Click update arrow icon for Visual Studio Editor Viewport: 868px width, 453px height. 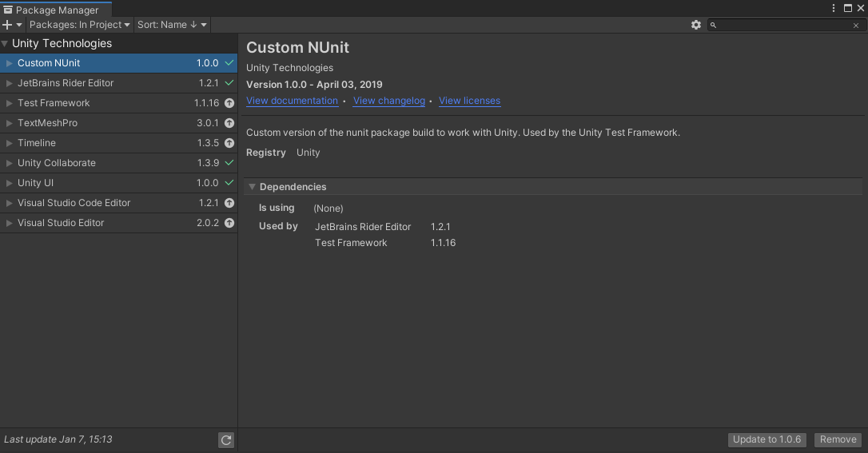coord(229,223)
